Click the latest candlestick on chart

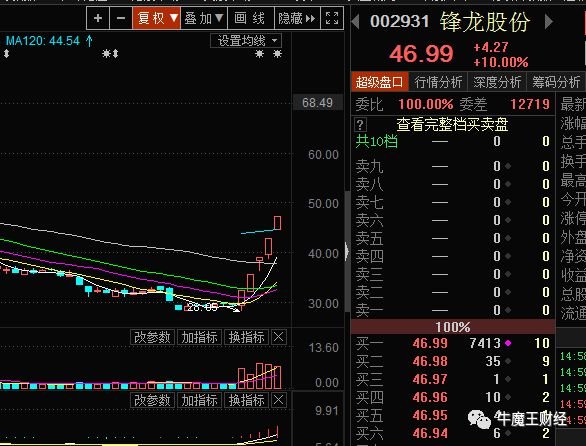[277, 223]
